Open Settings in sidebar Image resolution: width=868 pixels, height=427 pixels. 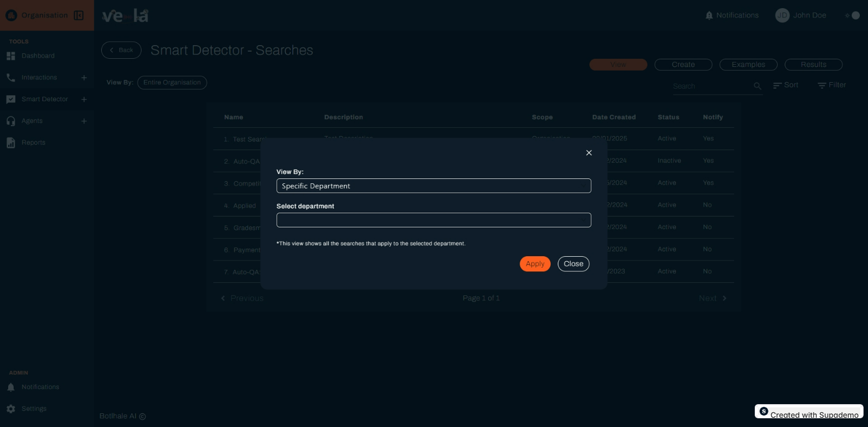coord(34,409)
